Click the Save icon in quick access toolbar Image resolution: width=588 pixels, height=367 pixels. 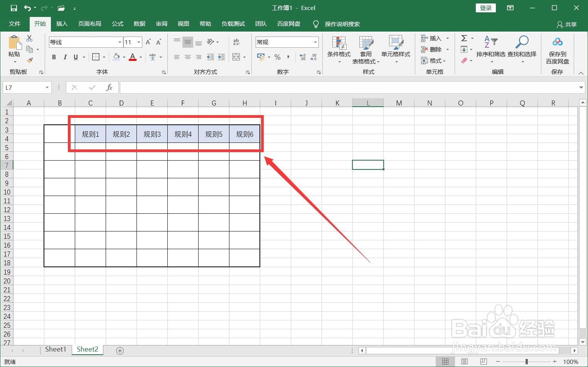14,8
